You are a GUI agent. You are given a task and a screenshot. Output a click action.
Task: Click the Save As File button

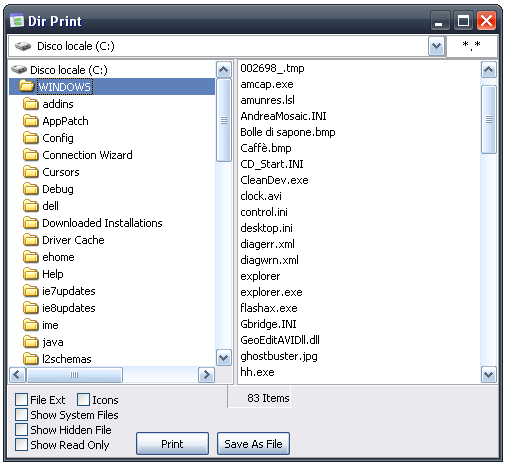[253, 444]
